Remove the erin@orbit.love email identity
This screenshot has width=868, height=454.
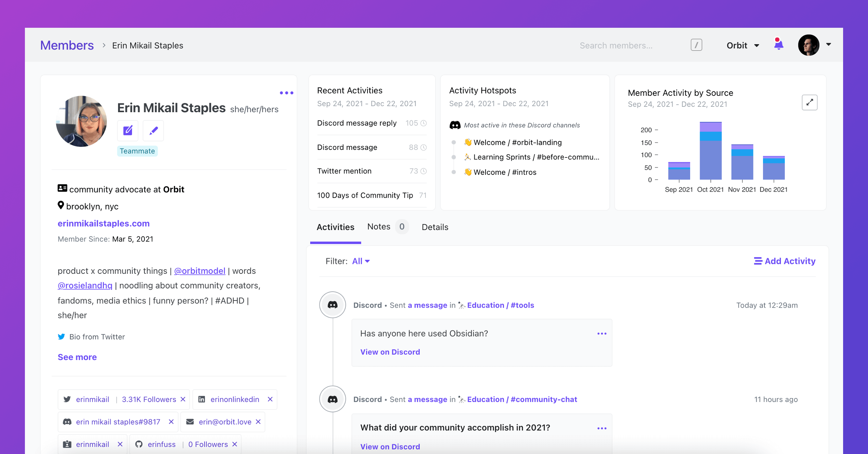tap(258, 422)
